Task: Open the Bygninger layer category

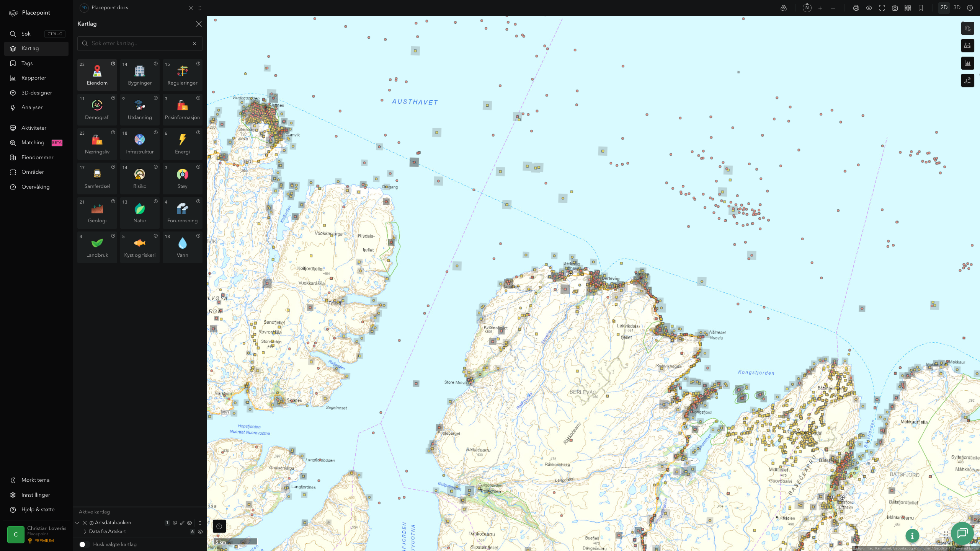Action: point(140,75)
